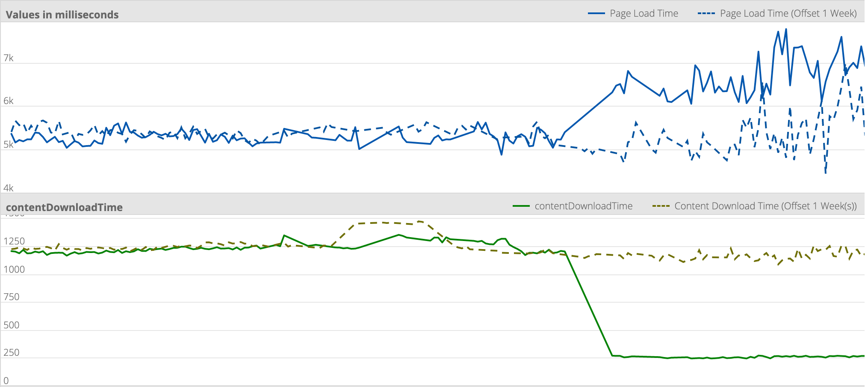Screen dimensions: 868x387
Task: Toggle the contentDownloadTime legend label text
Action: tap(583, 206)
